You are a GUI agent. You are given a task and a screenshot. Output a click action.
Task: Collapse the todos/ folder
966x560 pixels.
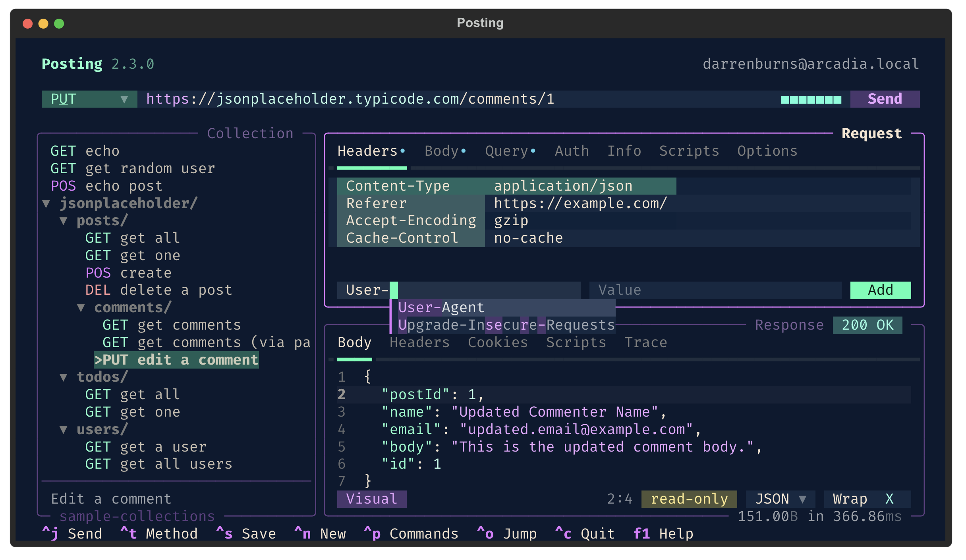point(94,377)
